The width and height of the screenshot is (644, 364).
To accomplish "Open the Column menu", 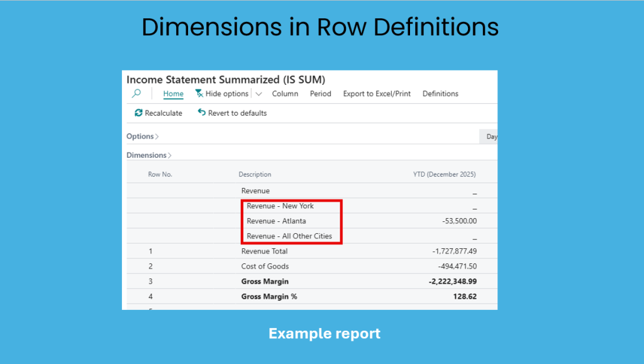I will [285, 94].
